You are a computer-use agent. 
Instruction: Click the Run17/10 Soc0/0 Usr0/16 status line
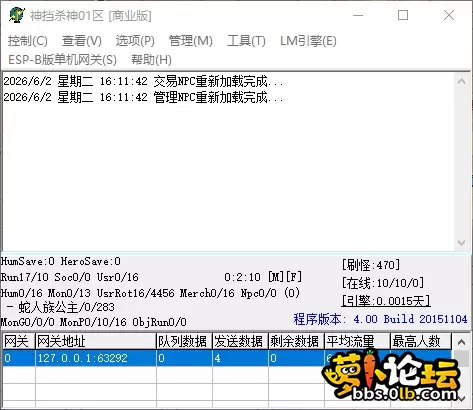point(69,277)
